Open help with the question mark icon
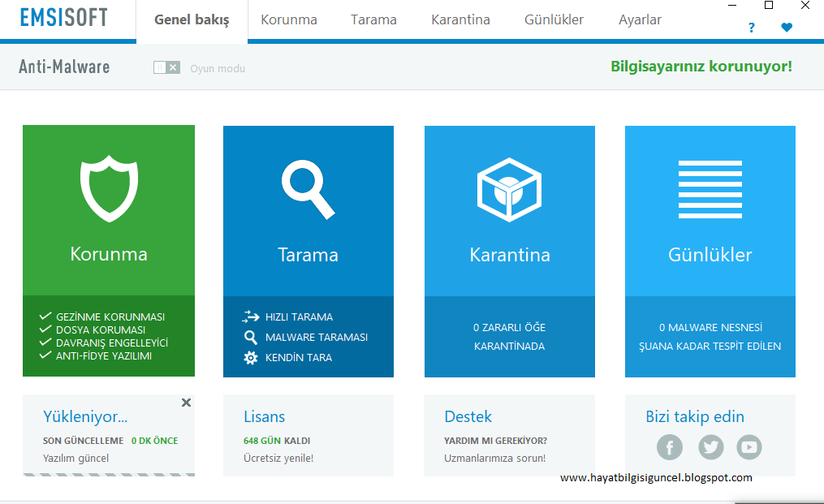 pos(751,28)
